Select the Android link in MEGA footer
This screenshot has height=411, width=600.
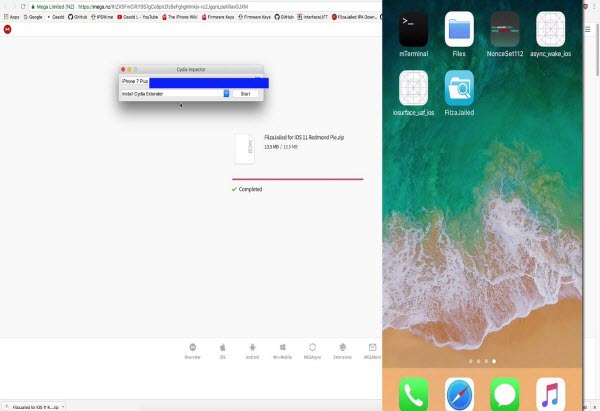point(252,348)
